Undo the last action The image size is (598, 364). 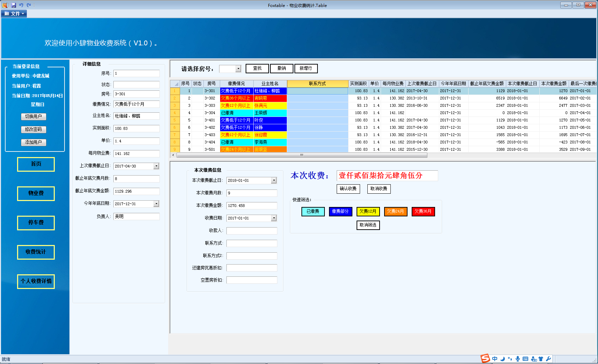tap(21, 5)
